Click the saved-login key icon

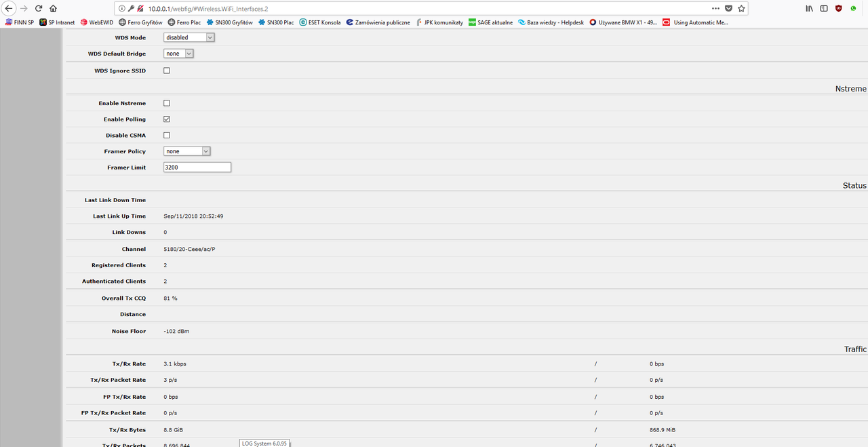point(131,9)
